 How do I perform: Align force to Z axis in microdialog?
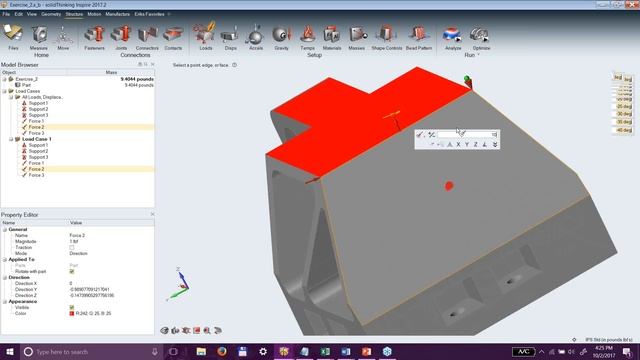pyautogui.click(x=476, y=144)
